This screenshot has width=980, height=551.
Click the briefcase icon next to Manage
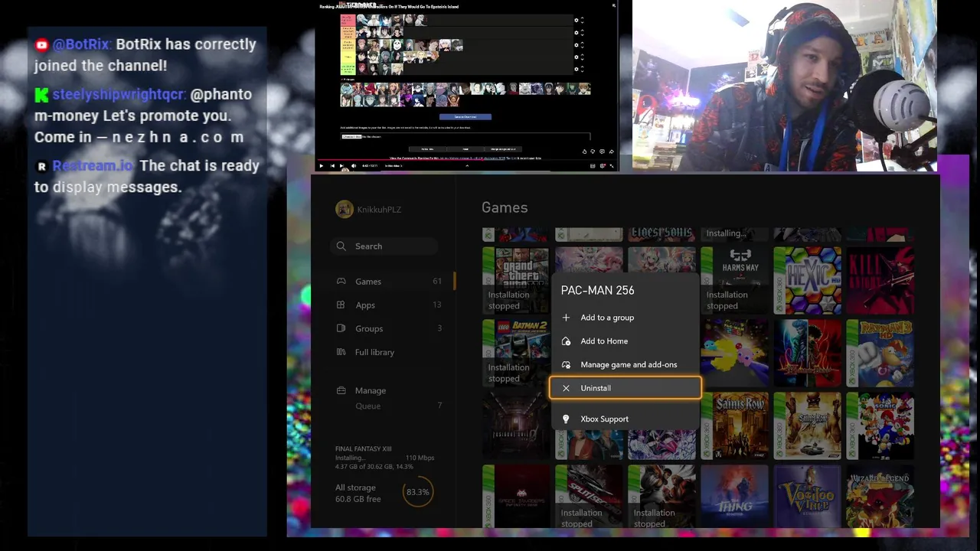point(341,390)
